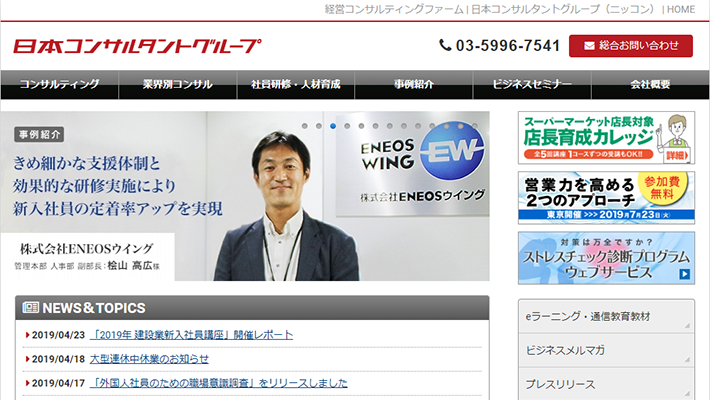Click the 2019/04/23 news date
Image resolution: width=710 pixels, height=400 pixels.
(x=58, y=335)
